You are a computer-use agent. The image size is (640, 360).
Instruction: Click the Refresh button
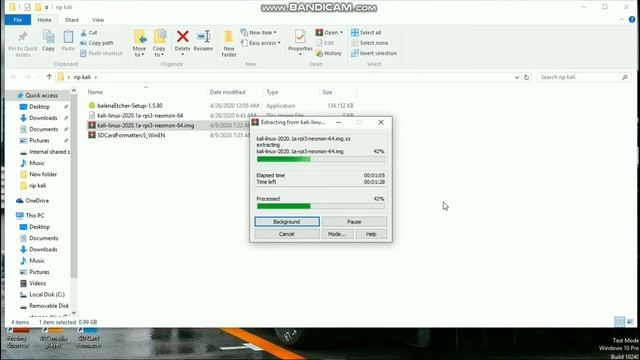point(527,77)
